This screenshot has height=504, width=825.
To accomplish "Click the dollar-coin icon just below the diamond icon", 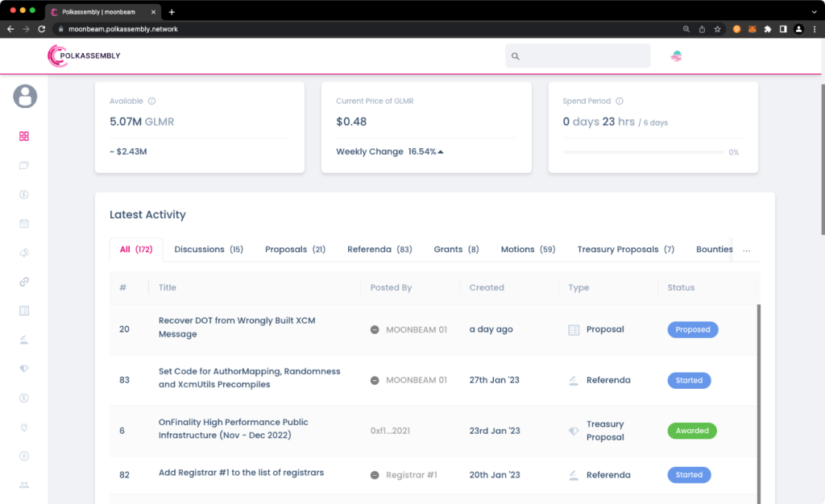I will 24,398.
